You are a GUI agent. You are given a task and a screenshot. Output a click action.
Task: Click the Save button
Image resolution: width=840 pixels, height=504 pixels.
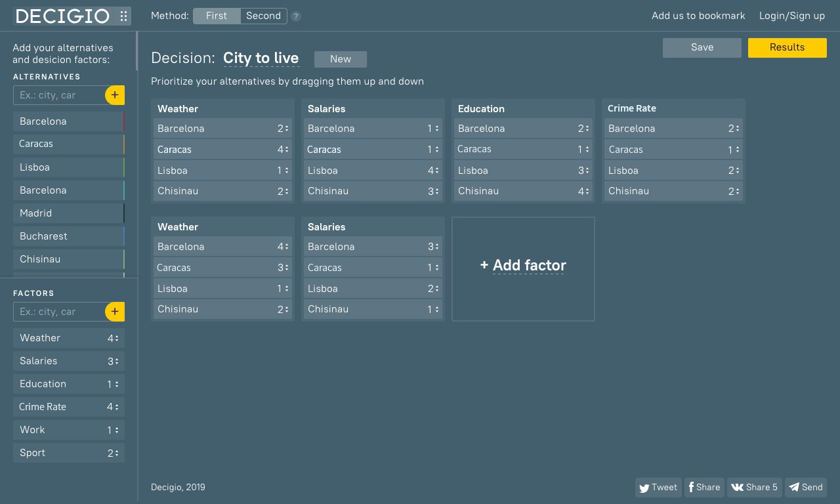[x=702, y=47]
